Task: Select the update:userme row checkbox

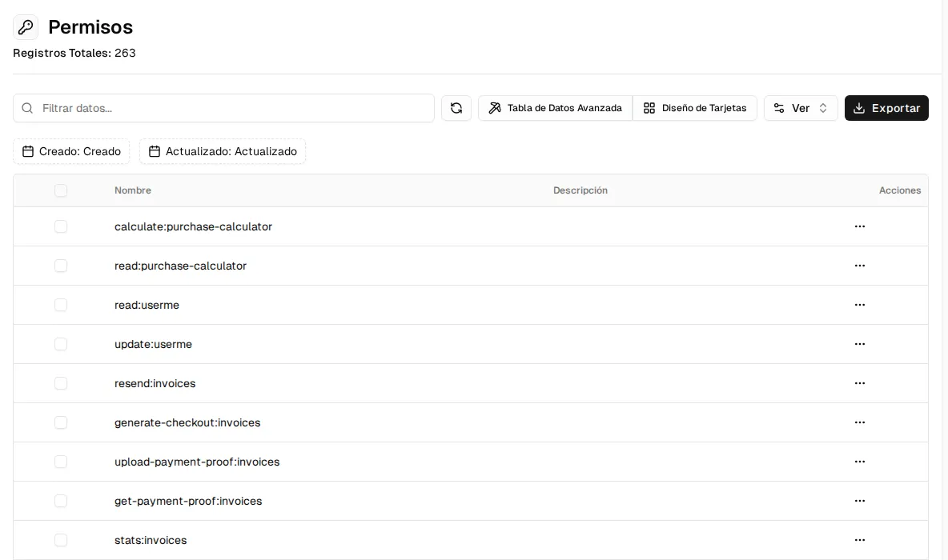Action: point(61,344)
